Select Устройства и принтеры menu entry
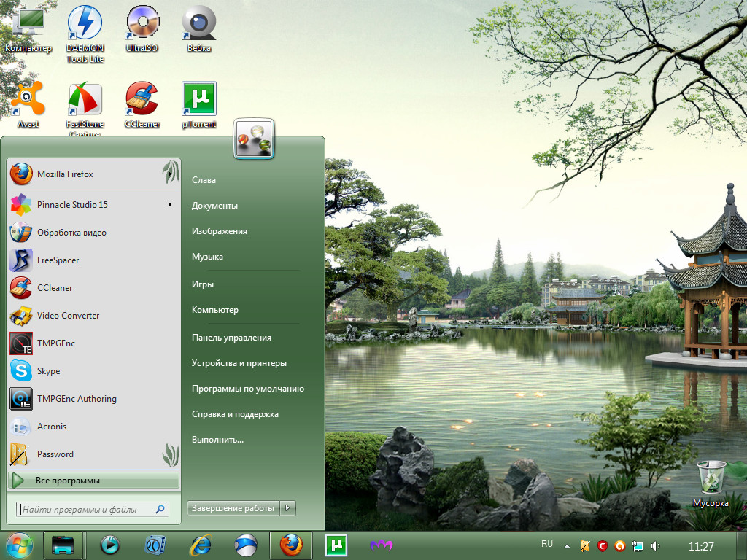The image size is (747, 560). tap(239, 363)
